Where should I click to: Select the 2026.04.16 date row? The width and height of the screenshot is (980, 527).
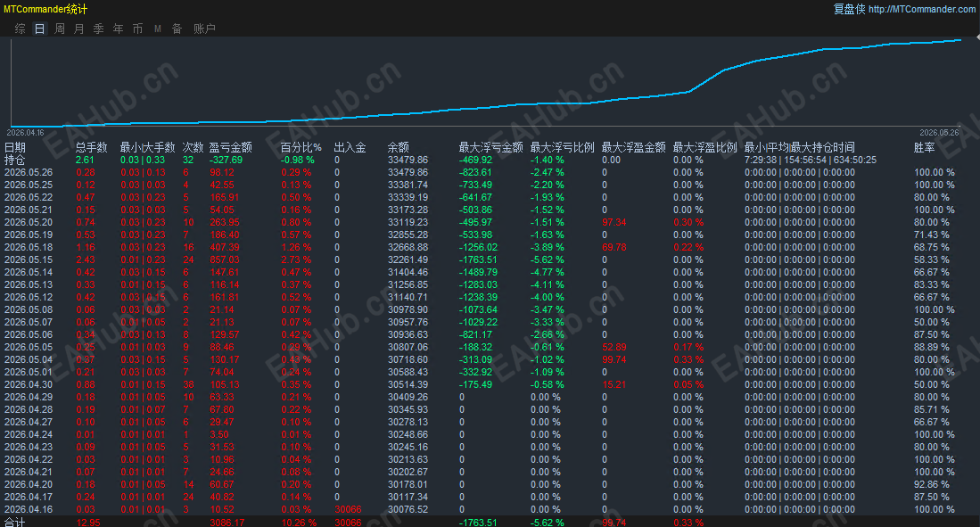29,509
